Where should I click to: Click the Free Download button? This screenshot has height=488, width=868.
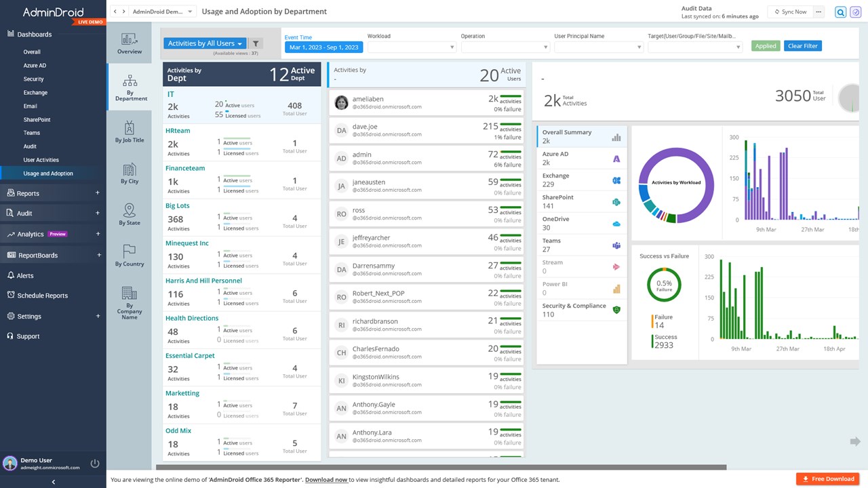[828, 479]
